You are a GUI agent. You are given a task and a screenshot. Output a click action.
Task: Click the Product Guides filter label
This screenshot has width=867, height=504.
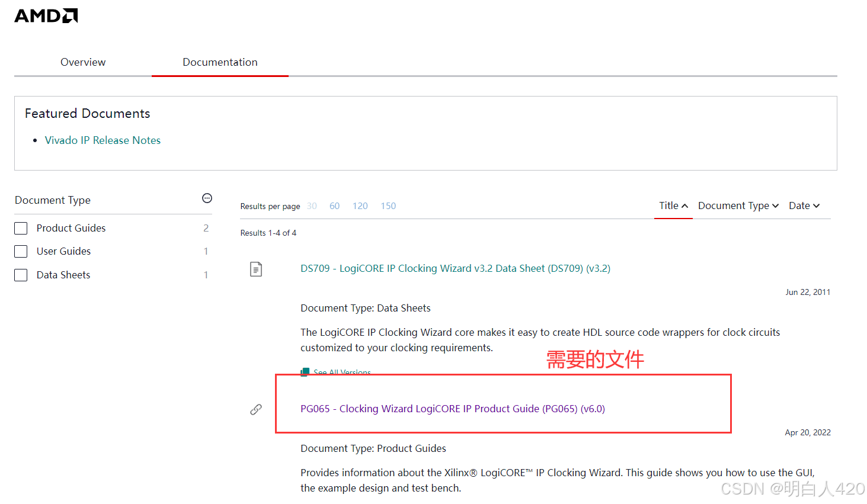pyautogui.click(x=71, y=228)
